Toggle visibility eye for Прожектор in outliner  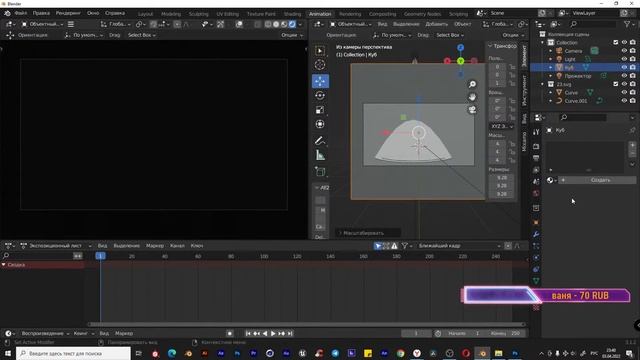point(624,76)
